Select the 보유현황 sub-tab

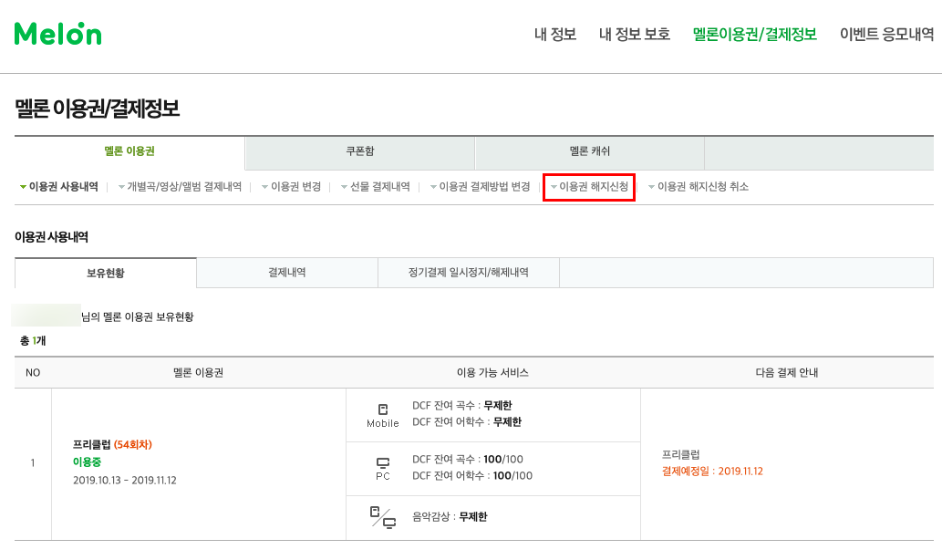(x=106, y=273)
